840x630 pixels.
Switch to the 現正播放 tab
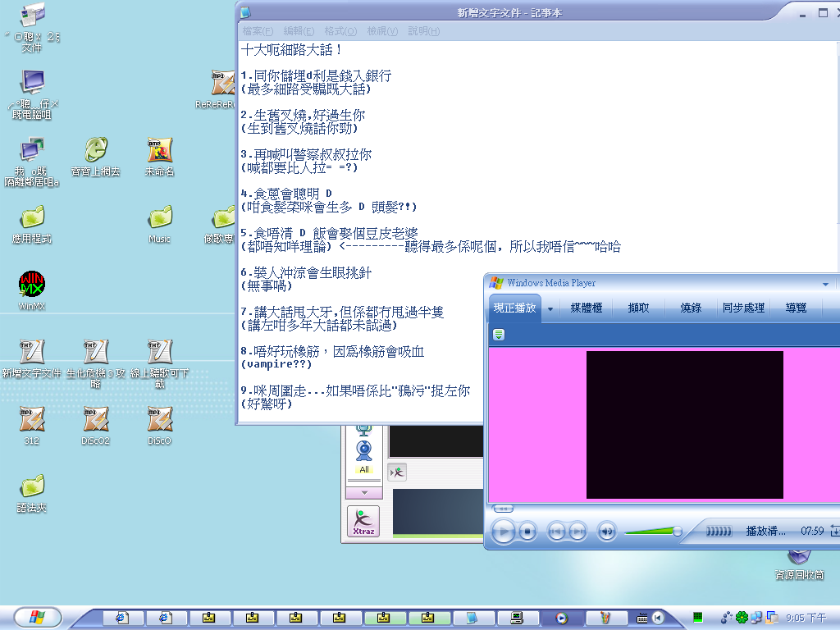coord(514,308)
